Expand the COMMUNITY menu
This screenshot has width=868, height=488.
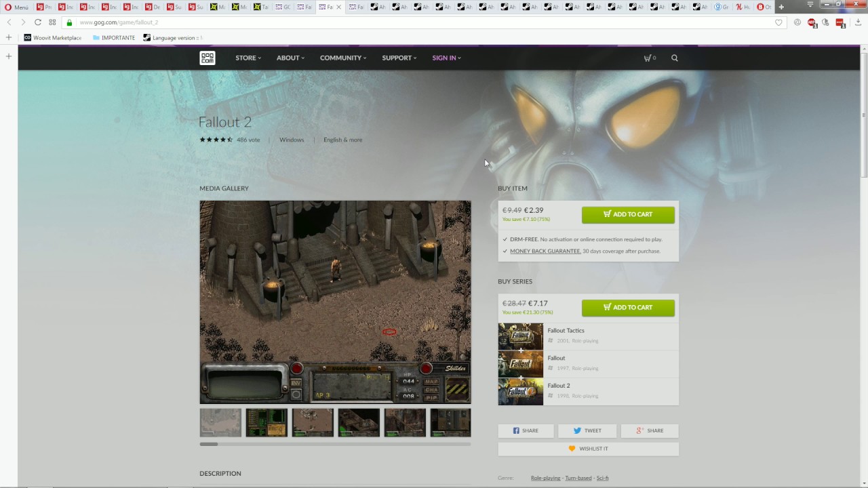[x=343, y=58]
